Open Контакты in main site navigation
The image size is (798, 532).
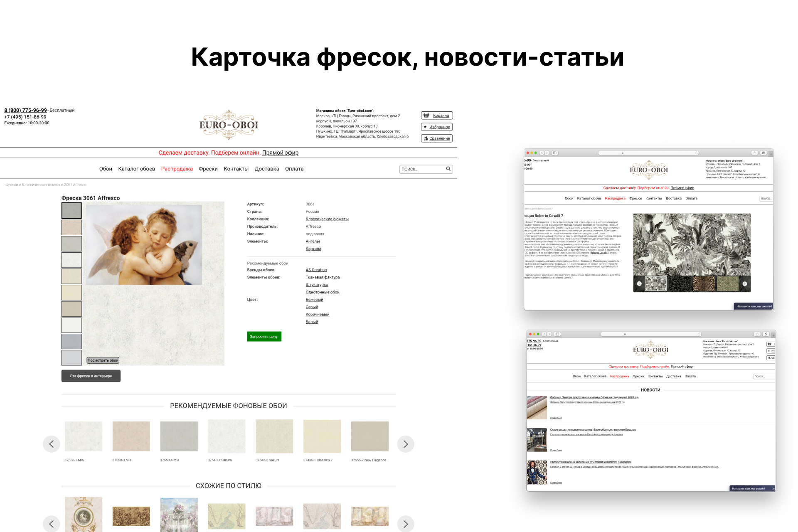pyautogui.click(x=236, y=169)
